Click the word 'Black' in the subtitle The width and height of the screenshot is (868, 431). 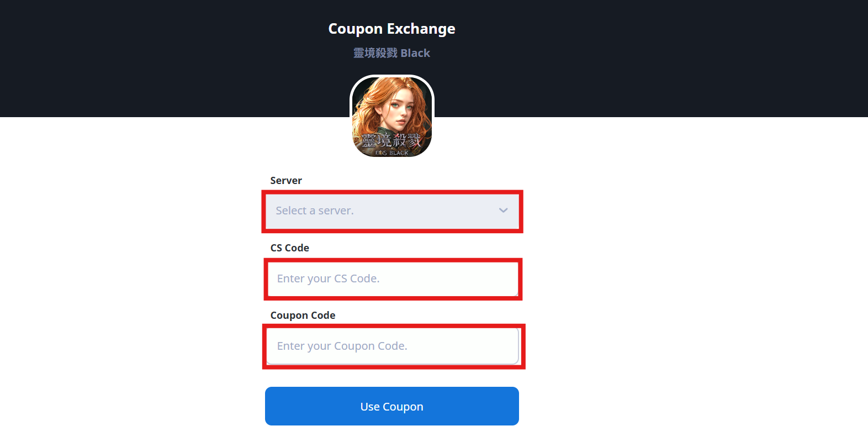click(x=415, y=53)
